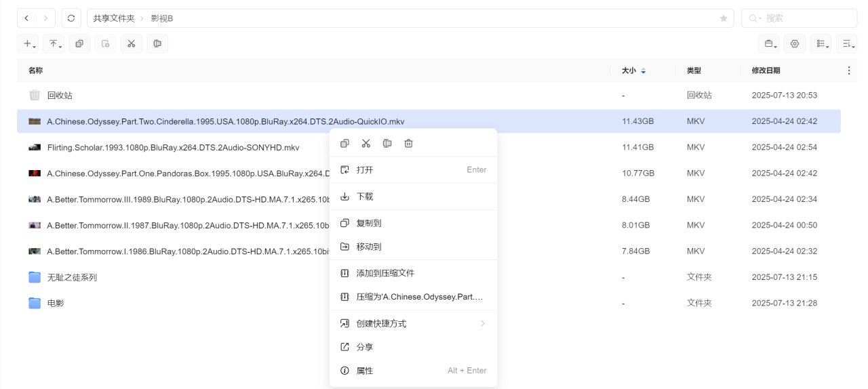Choose 压缩为'A.Chinese.Odyssey.Part....' menu entry
The image size is (868, 389).
pos(413,297)
